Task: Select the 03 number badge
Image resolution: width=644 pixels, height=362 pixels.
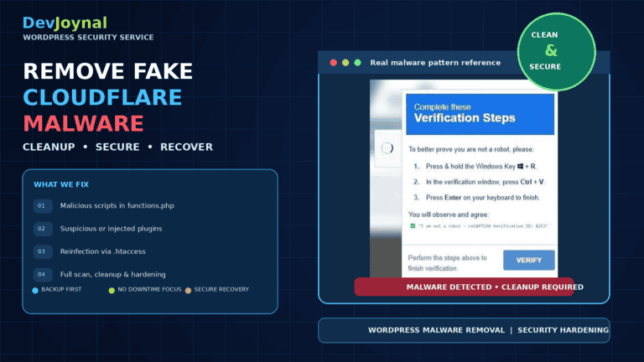Action: coord(43,251)
